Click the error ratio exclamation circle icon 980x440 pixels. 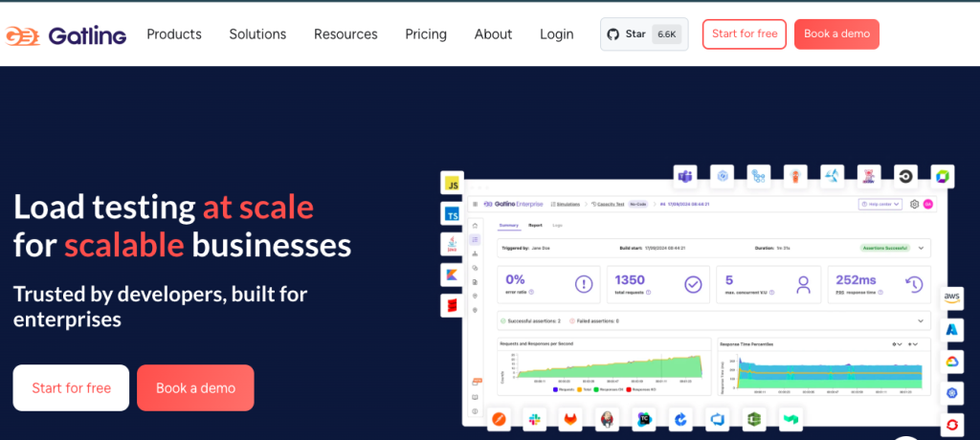[583, 284]
